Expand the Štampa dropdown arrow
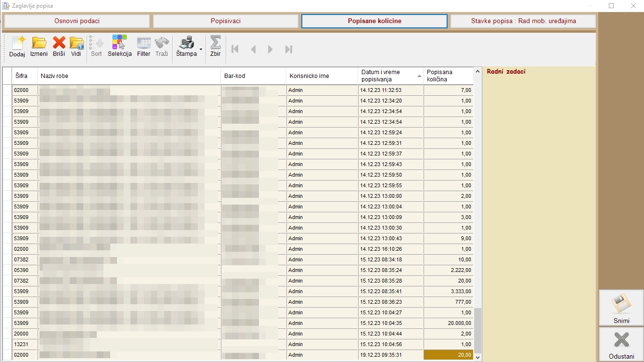This screenshot has height=362, width=644. tap(201, 49)
